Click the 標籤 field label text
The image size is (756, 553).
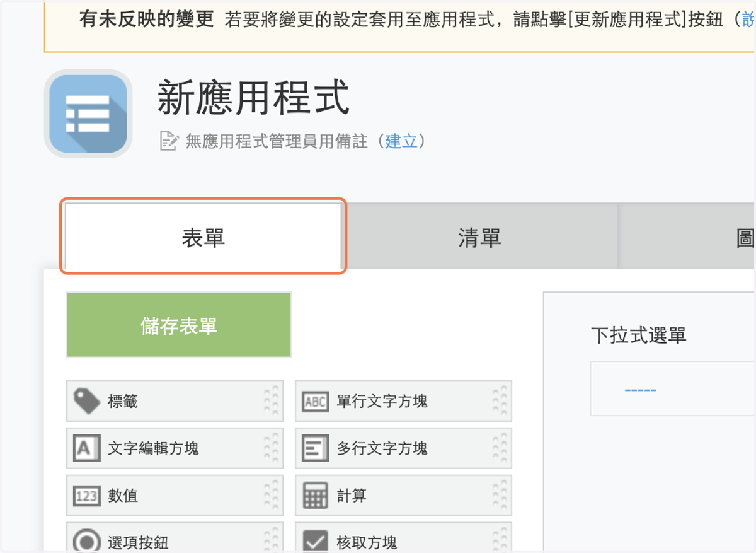tap(123, 401)
